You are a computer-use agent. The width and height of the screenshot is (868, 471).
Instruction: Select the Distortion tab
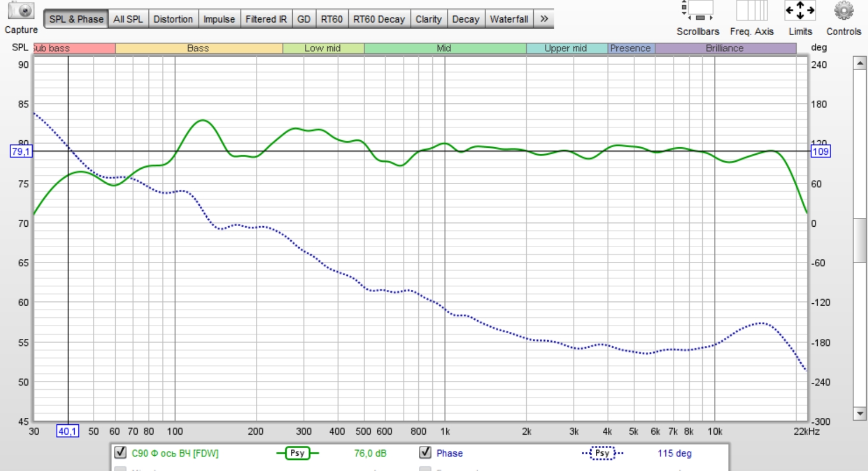tap(173, 19)
